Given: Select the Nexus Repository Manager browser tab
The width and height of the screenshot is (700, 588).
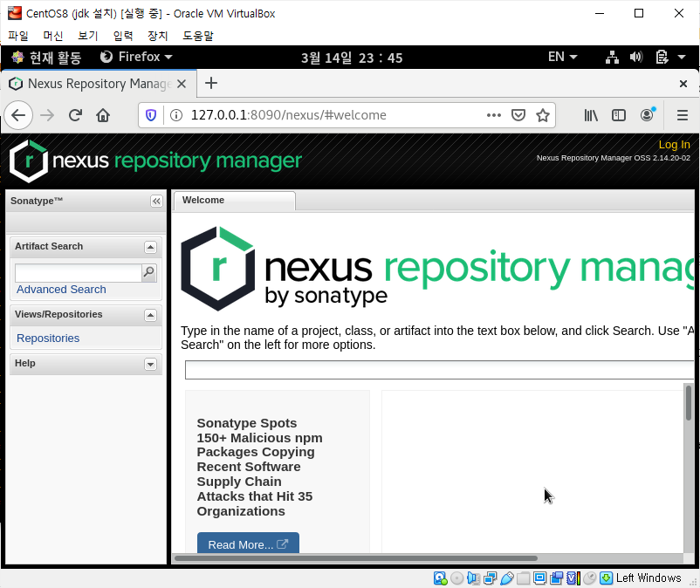Looking at the screenshot, I should coord(100,84).
